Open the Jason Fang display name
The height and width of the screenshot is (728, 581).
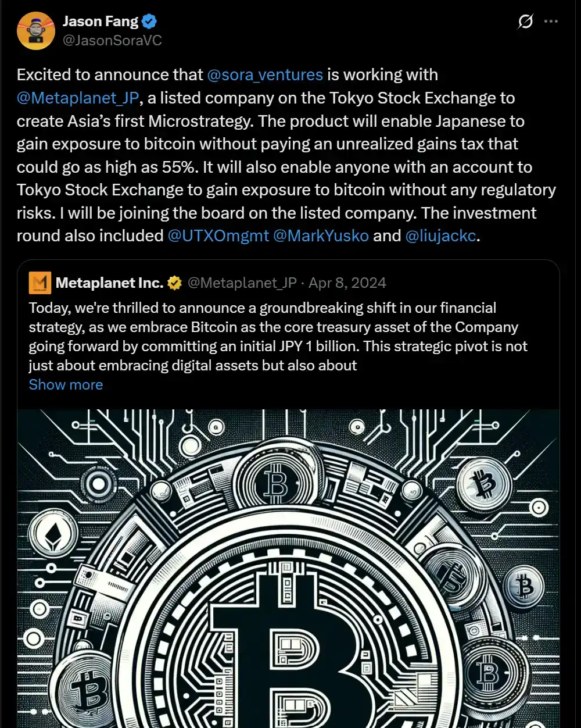pyautogui.click(x=101, y=22)
